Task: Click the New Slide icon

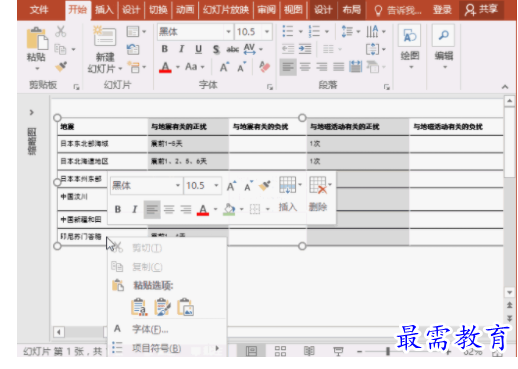Action: 105,36
